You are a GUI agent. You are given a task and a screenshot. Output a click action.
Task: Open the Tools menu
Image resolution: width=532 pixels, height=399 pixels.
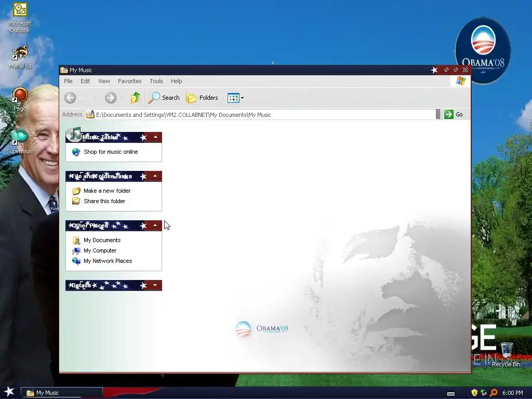[156, 81]
